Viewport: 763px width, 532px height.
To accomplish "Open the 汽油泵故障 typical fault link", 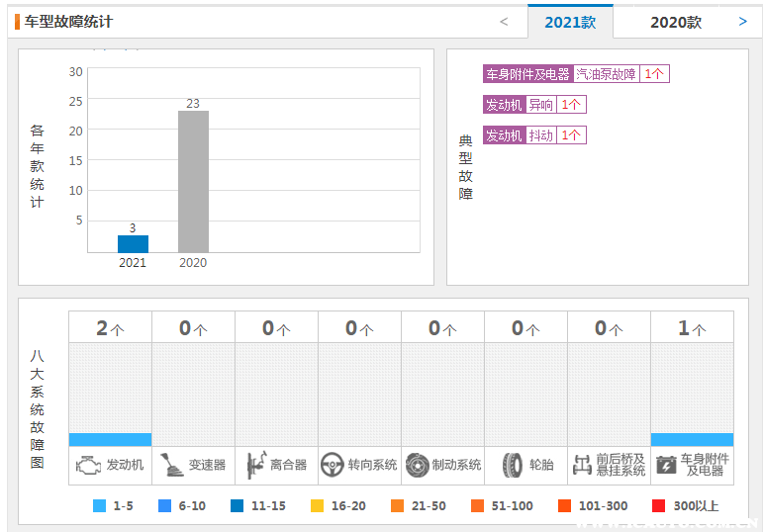I will click(607, 74).
